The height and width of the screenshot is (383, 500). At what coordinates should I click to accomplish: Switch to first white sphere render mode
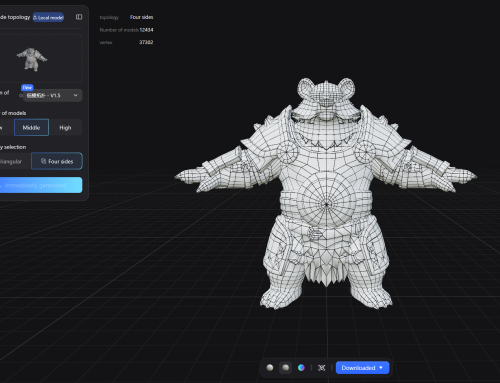(270, 368)
